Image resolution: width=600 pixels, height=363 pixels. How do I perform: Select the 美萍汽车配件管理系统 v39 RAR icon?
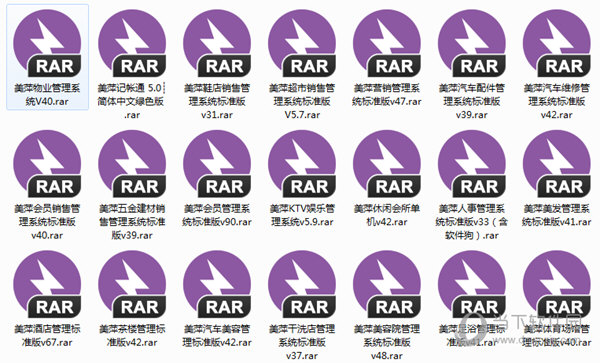(472, 43)
